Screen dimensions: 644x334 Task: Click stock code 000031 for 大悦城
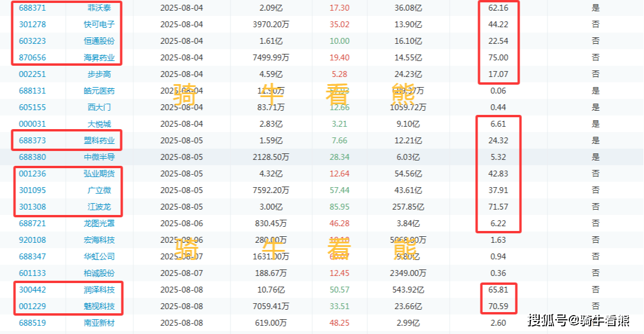click(33, 124)
